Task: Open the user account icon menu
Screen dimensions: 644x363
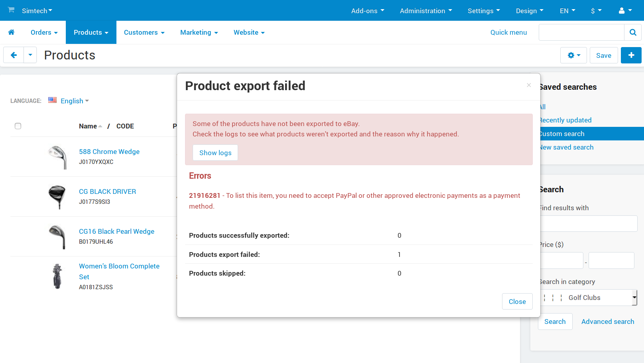Action: point(625,11)
